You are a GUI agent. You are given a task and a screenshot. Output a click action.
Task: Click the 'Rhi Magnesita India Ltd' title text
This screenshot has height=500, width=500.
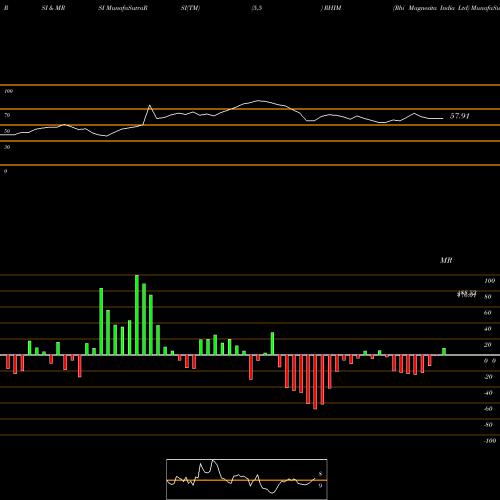[431, 8]
